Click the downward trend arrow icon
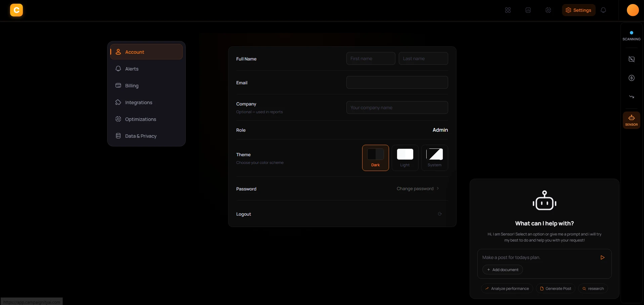This screenshot has height=305, width=644. [x=631, y=97]
